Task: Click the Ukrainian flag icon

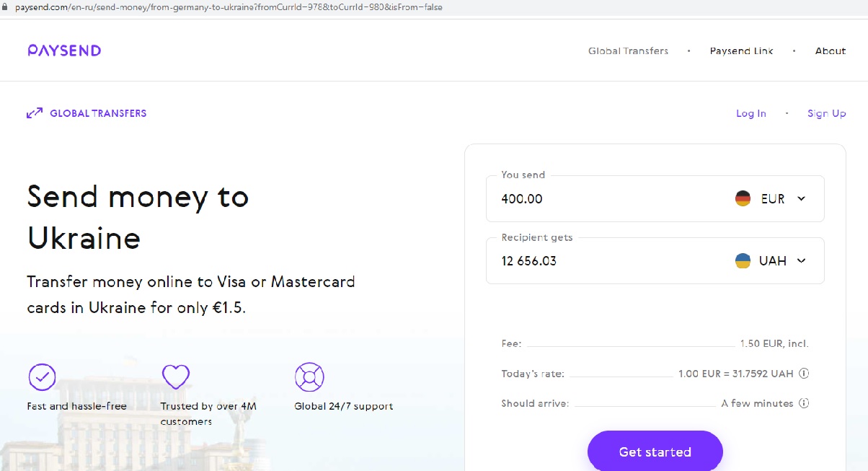Action: 743,261
